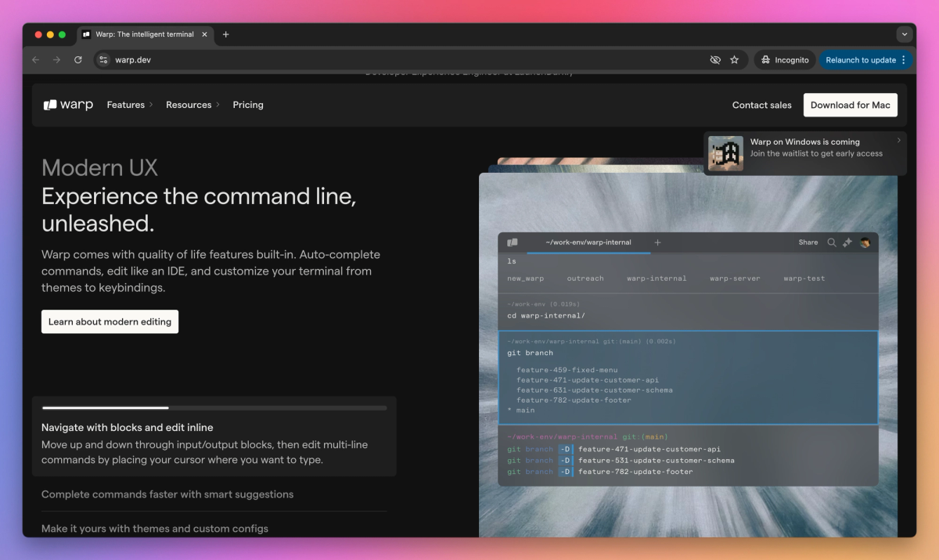939x560 pixels.
Task: Bookmark this page with the star icon
Action: 734,59
